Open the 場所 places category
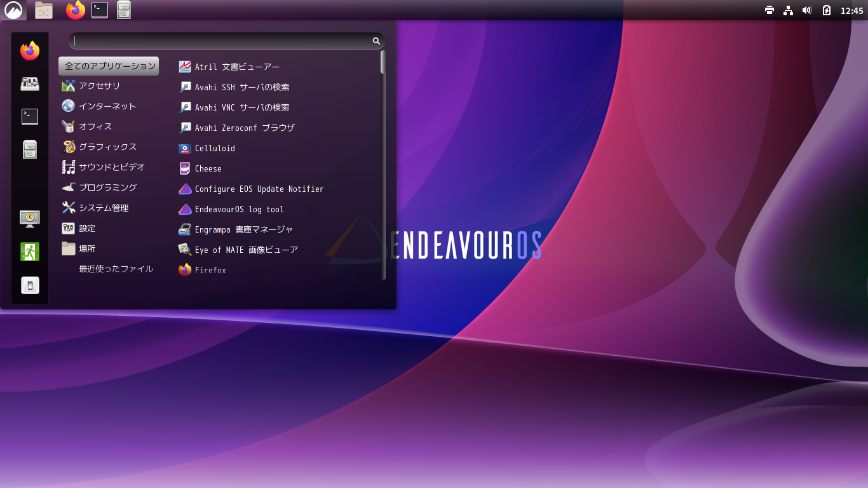This screenshot has height=488, width=868. [109, 248]
